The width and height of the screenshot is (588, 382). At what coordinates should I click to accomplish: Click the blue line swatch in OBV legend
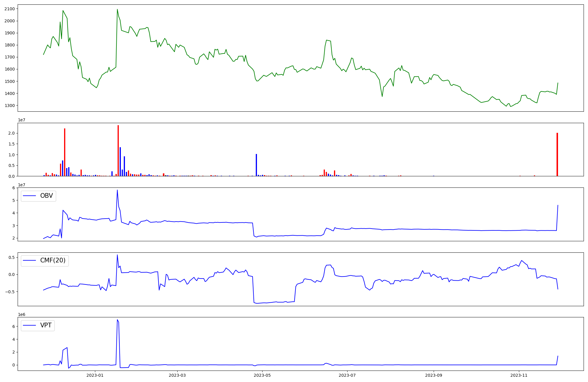tap(29, 196)
